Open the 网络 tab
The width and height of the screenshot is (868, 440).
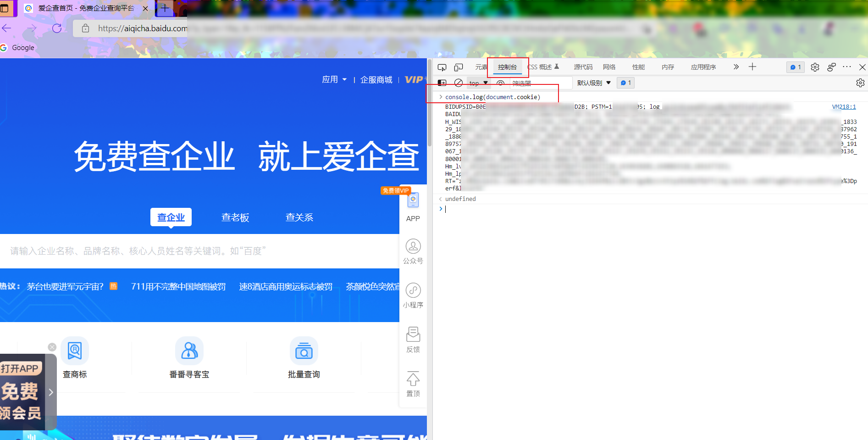609,67
